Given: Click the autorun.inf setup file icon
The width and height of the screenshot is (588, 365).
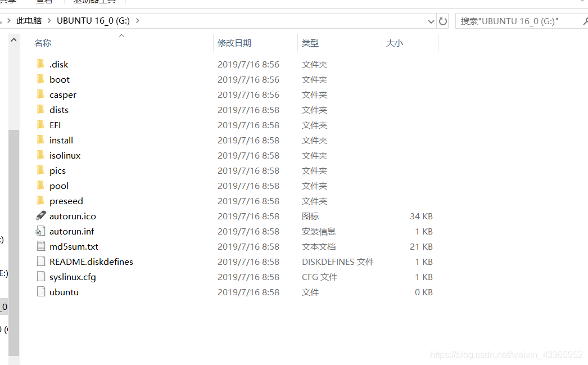Looking at the screenshot, I should [x=41, y=231].
